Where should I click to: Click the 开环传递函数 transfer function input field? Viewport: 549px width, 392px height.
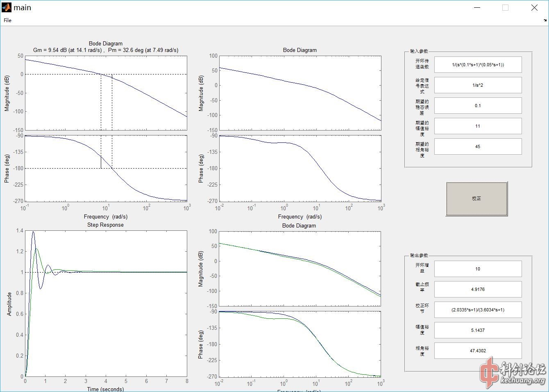pyautogui.click(x=478, y=65)
